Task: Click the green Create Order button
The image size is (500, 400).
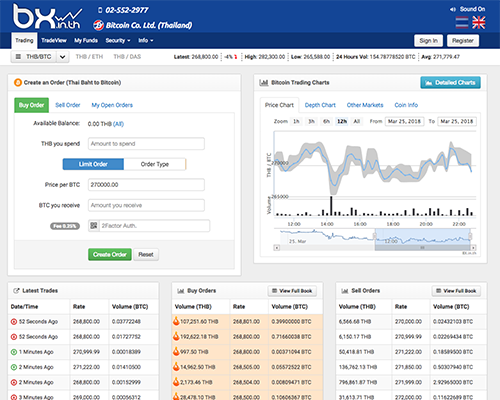Action: pyautogui.click(x=110, y=254)
